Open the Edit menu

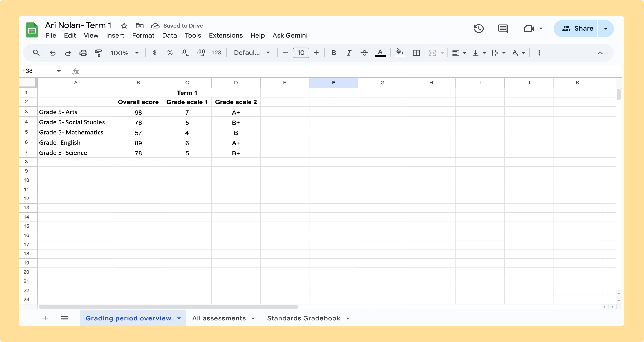click(70, 36)
